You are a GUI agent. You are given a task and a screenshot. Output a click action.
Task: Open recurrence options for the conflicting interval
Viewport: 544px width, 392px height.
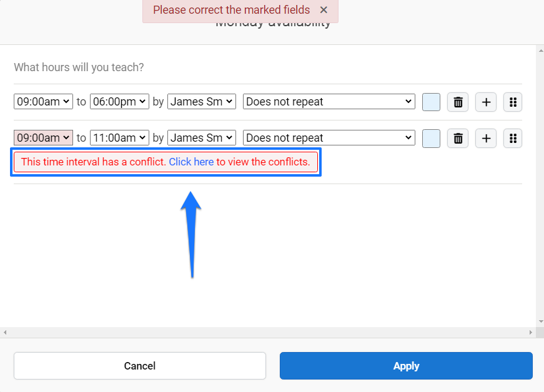tap(329, 138)
